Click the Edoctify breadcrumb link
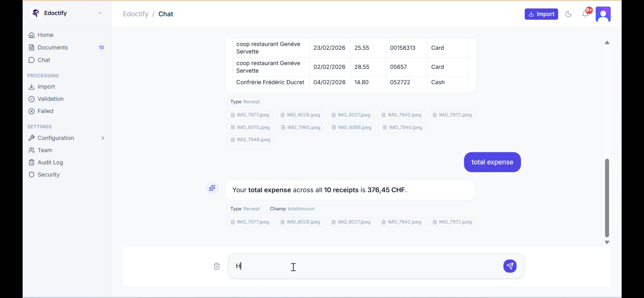This screenshot has height=298, width=644. click(x=135, y=14)
